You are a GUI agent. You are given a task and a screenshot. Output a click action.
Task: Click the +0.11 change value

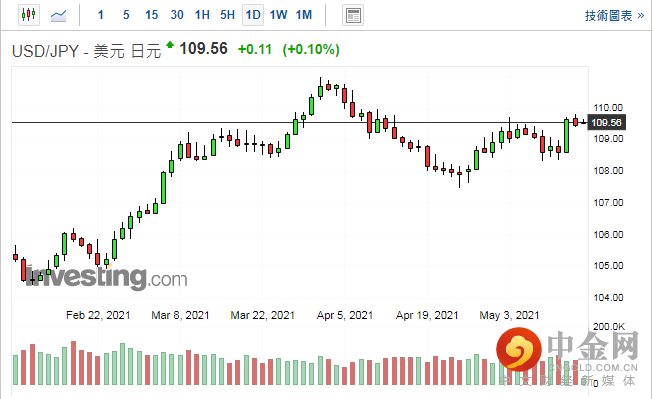pyautogui.click(x=255, y=50)
